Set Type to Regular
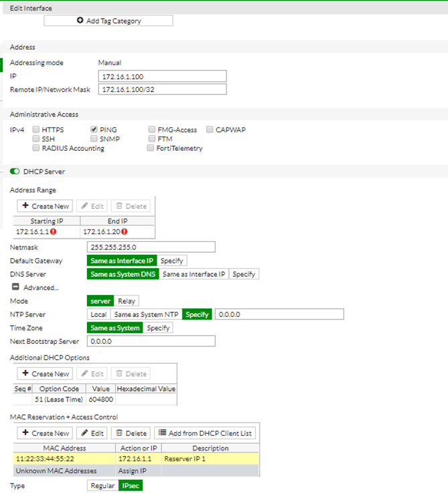448x498 pixels. (x=103, y=485)
